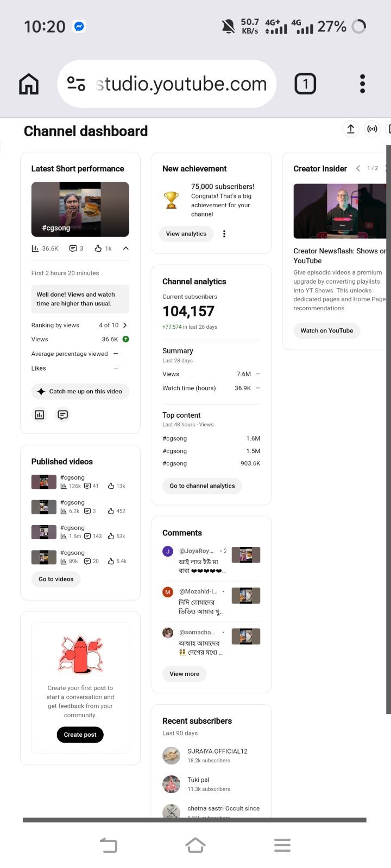391x868 pixels.
Task: Open video thumbnail beside @somacha comment
Action: (x=246, y=636)
